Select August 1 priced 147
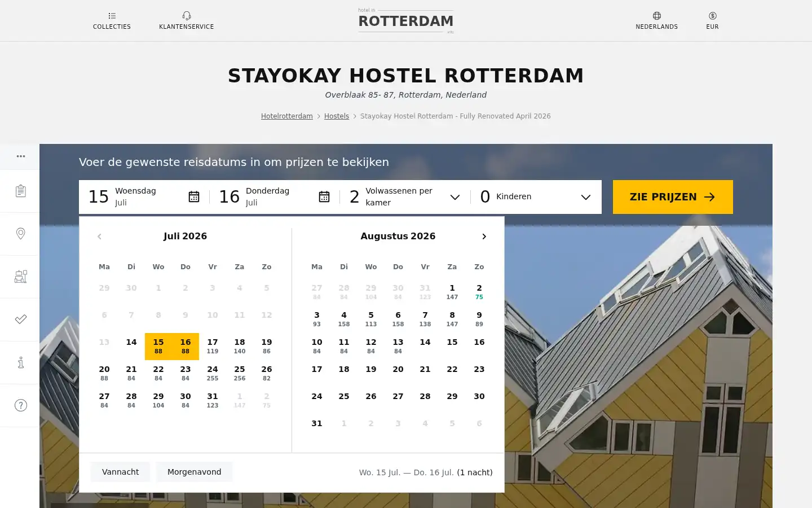This screenshot has width=812, height=508. click(452, 292)
